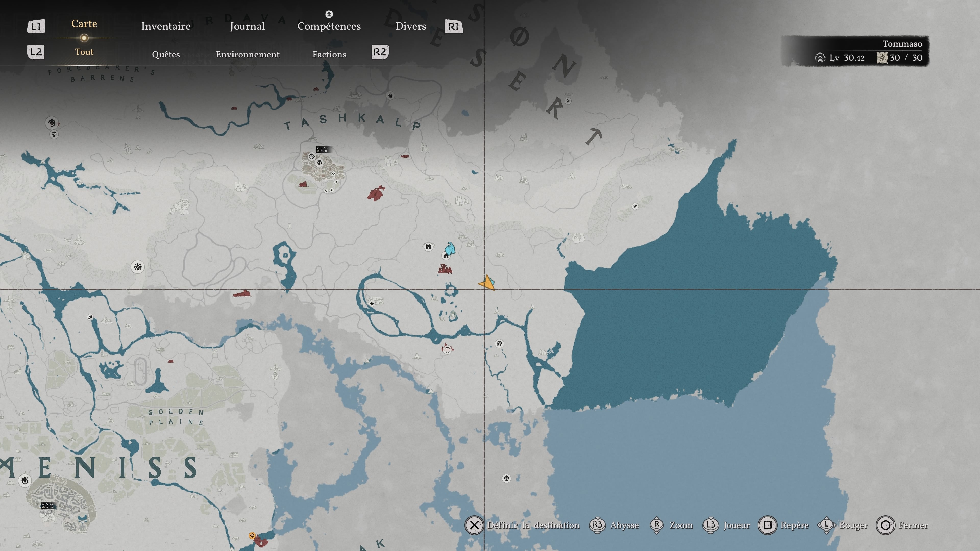Click the R1 shoulder button glyph
Image resolution: width=980 pixels, height=551 pixels.
click(x=454, y=26)
